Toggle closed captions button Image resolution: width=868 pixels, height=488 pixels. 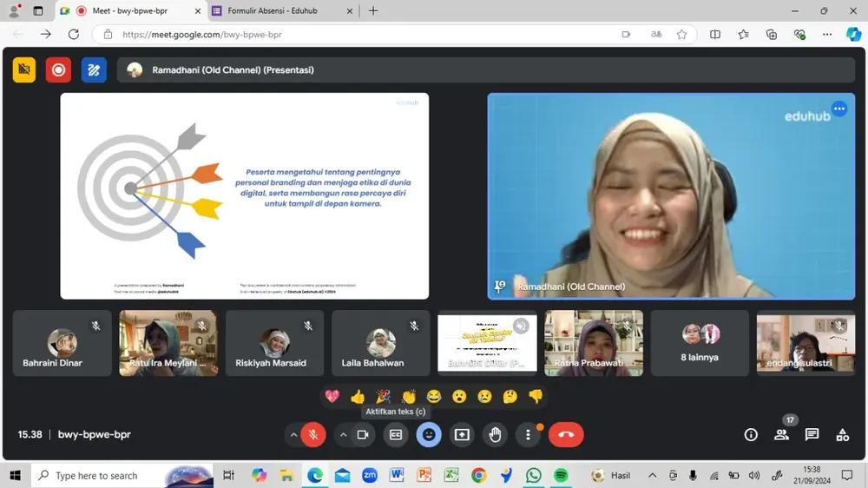click(x=396, y=435)
